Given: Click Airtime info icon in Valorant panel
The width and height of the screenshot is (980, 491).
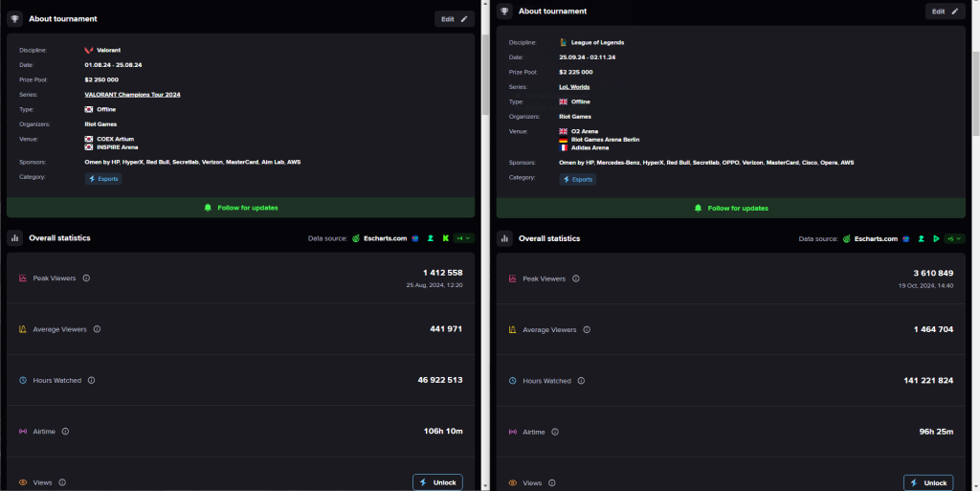Looking at the screenshot, I should [x=66, y=431].
